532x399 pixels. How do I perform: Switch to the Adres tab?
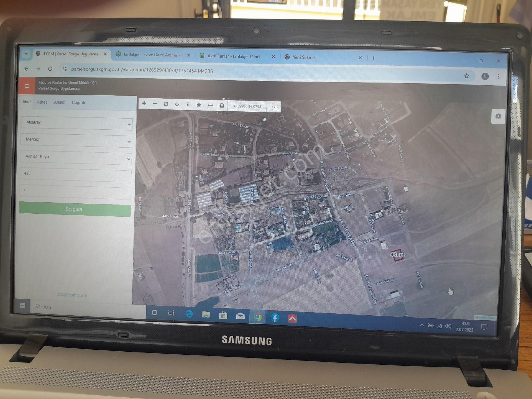point(42,102)
